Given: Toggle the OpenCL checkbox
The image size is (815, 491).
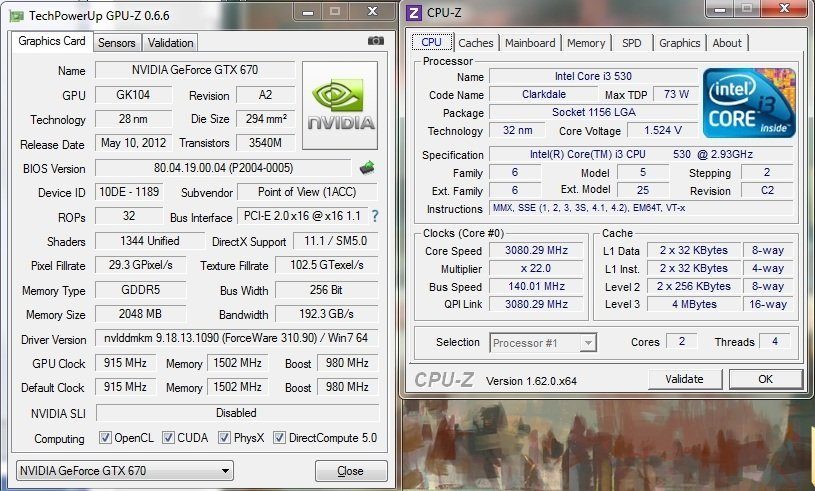Looking at the screenshot, I should 105,437.
